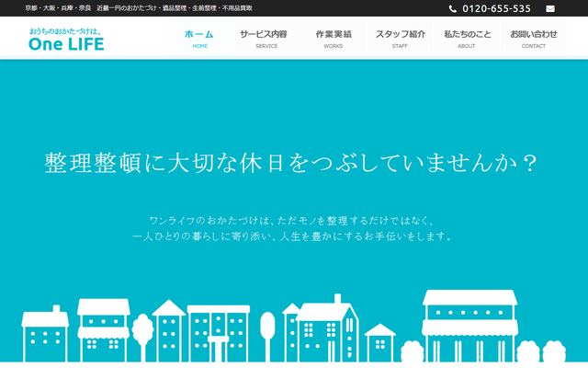Click the phone handset icon
The width and height of the screenshot is (588, 368).
[x=453, y=8]
